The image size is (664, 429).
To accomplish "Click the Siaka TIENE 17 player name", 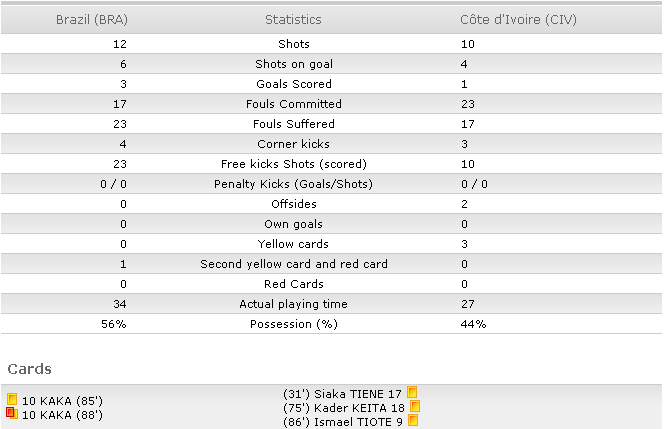I will pos(357,394).
